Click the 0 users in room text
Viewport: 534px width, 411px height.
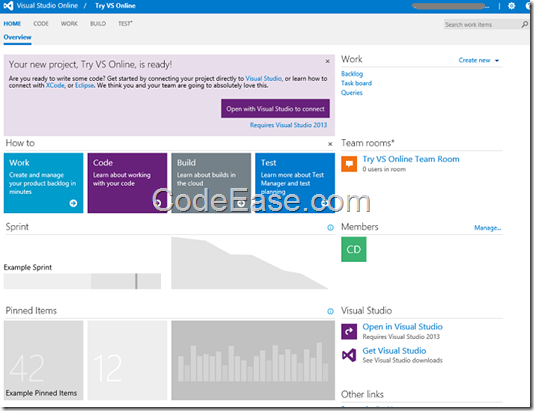[384, 169]
